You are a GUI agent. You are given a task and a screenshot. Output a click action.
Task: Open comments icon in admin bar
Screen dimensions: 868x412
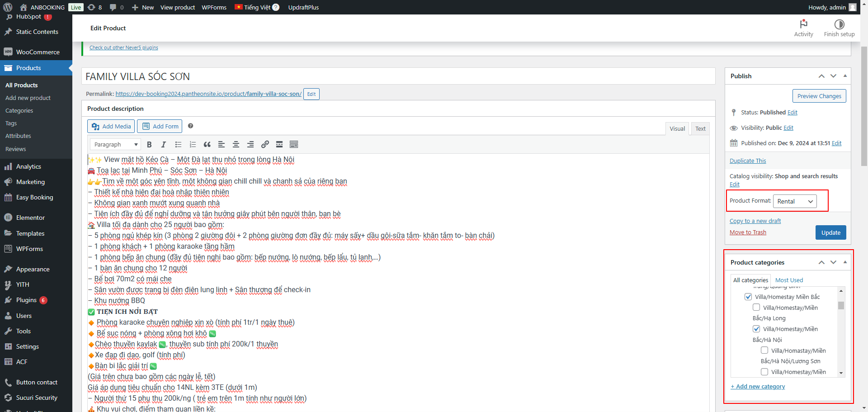pyautogui.click(x=117, y=7)
